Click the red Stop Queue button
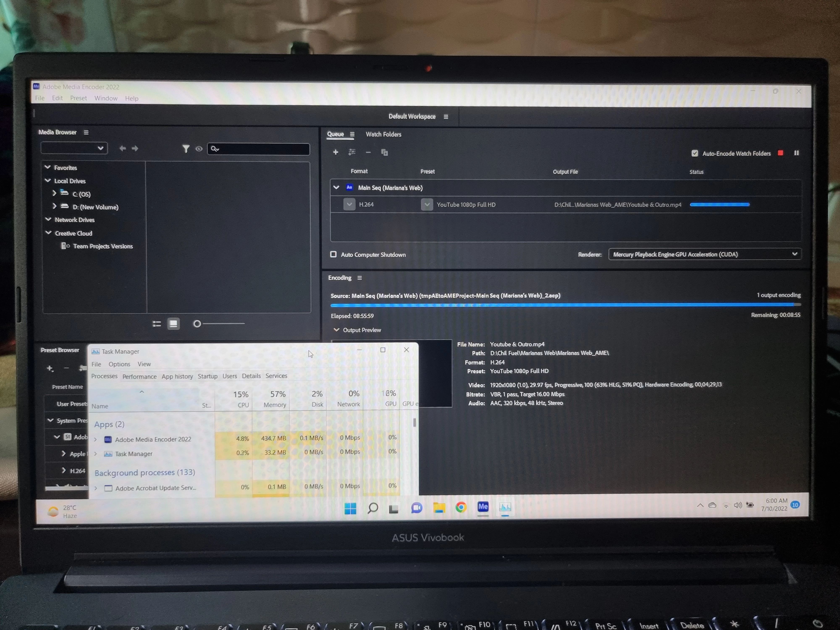Viewport: 840px width, 630px height. tap(780, 153)
